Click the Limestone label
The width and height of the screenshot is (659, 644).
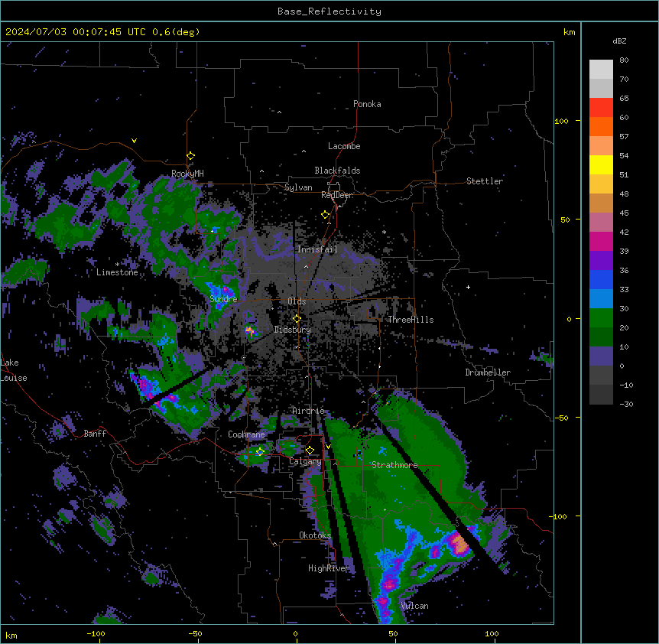tap(117, 272)
